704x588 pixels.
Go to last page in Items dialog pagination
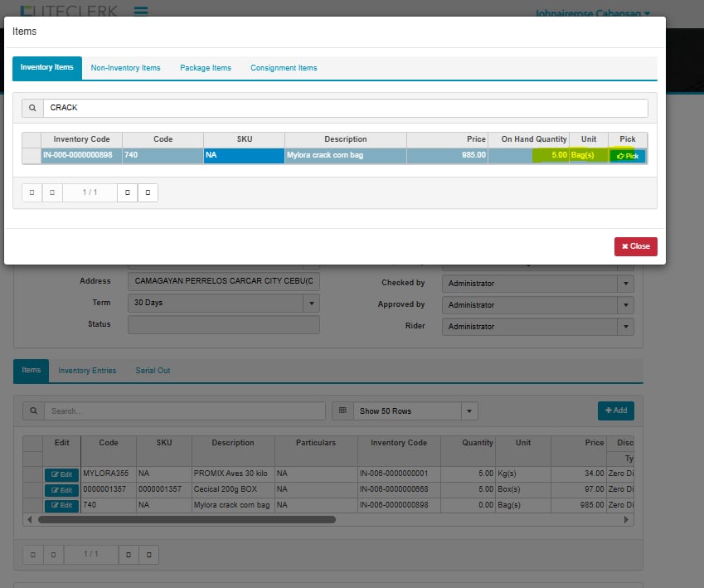click(148, 192)
